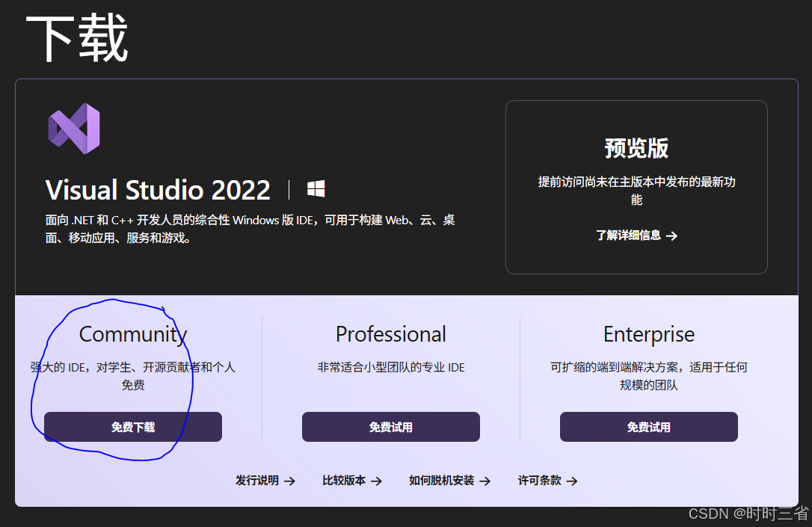The height and width of the screenshot is (527, 812).
Task: Click the 预览版 heading
Action: (x=636, y=149)
